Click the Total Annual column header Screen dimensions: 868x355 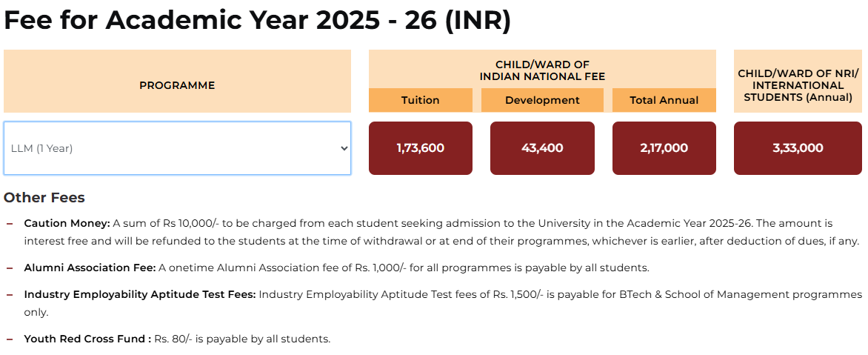click(664, 100)
